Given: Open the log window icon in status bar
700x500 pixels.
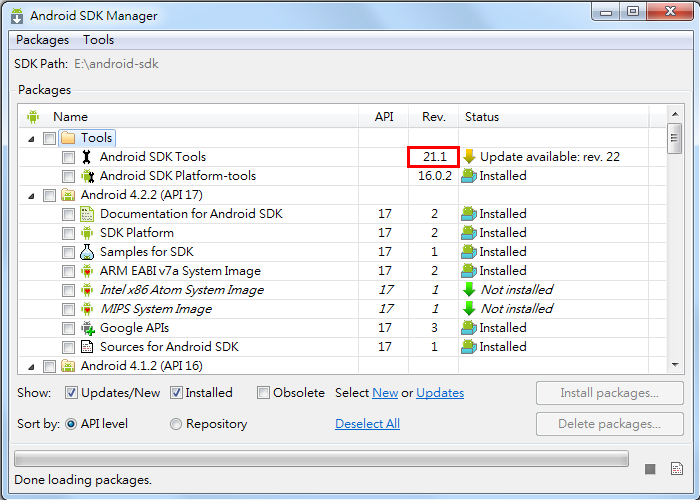Looking at the screenshot, I should pyautogui.click(x=677, y=469).
